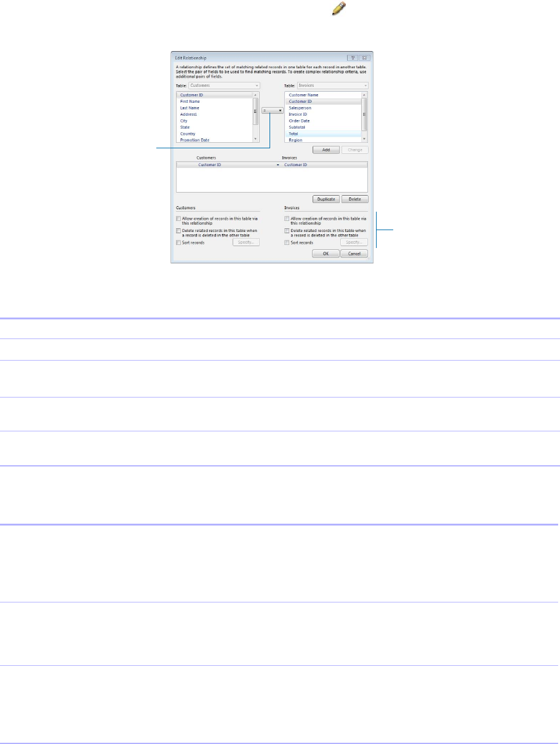Viewport: 560px width, 744px height.
Task: Confirm with the OK button
Action: 326,254
